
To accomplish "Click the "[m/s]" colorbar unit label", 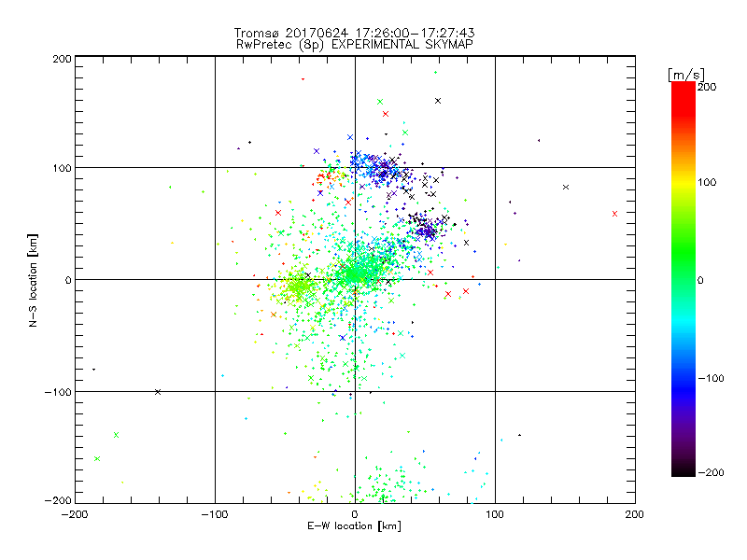I will (x=686, y=75).
